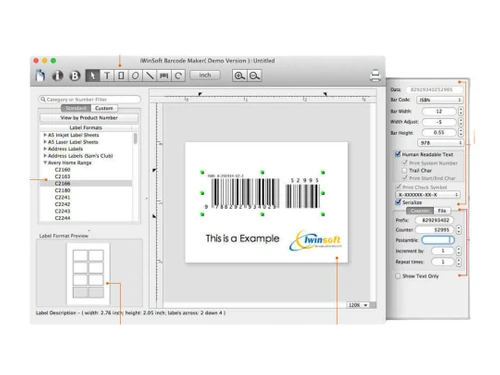This screenshot has width=500, height=375.
Task: Expand Address Labels (Sam's Club)
Action: 45,156
